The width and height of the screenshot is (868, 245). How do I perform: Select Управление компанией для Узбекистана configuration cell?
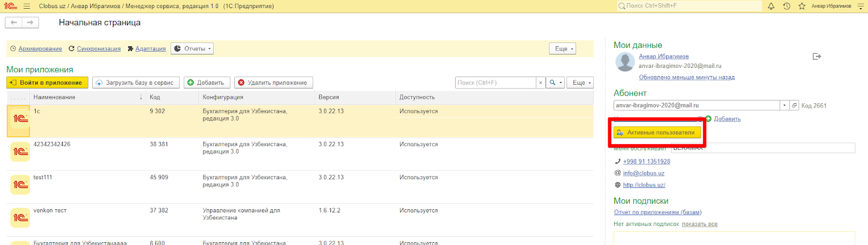[x=241, y=214]
